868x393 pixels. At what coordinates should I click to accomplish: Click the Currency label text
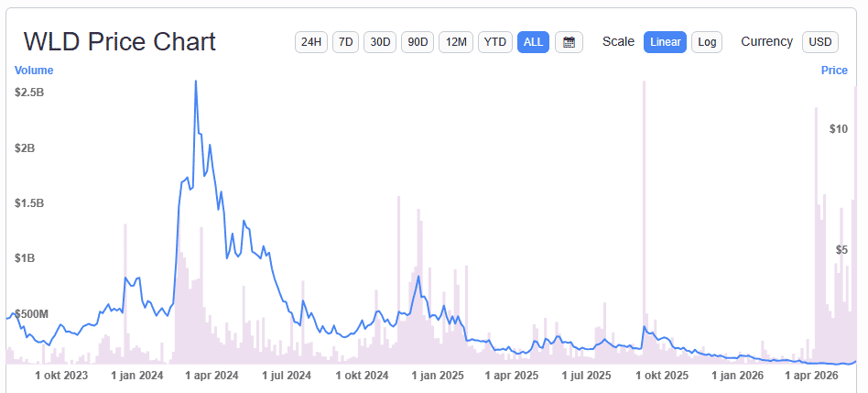point(766,41)
